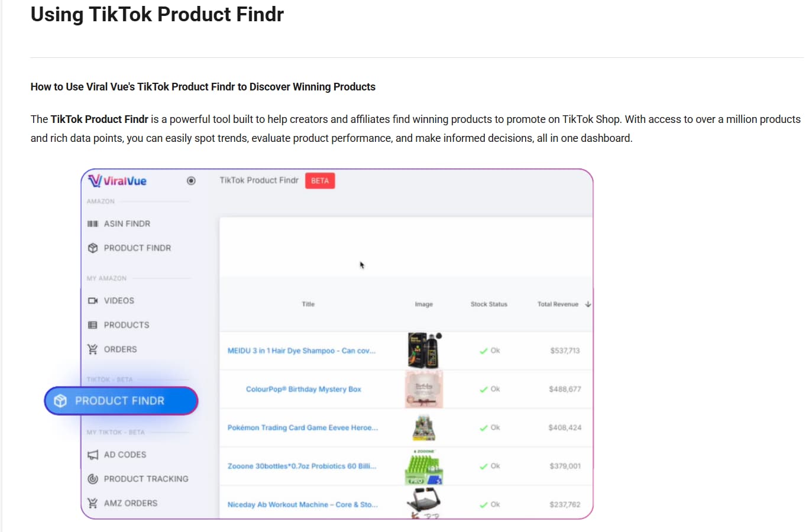Toggle the sidebar pin radio icon
Viewport: 809px width, 532px height.
pos(191,181)
